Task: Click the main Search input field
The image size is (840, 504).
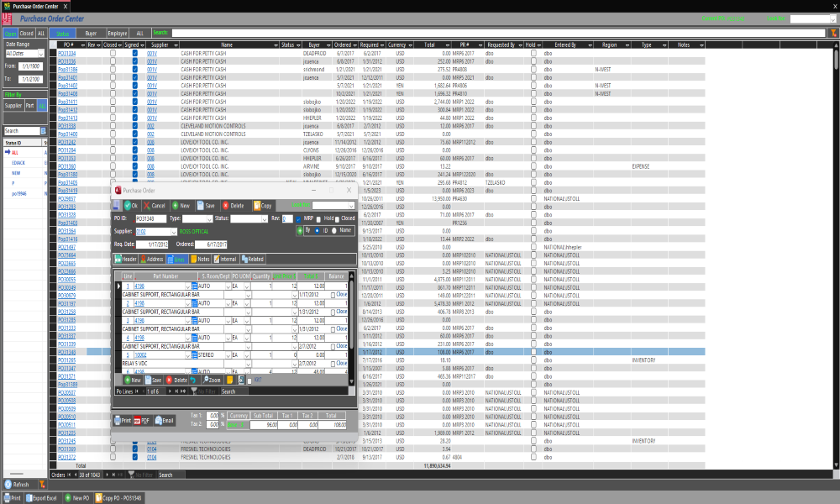Action: 496,33
